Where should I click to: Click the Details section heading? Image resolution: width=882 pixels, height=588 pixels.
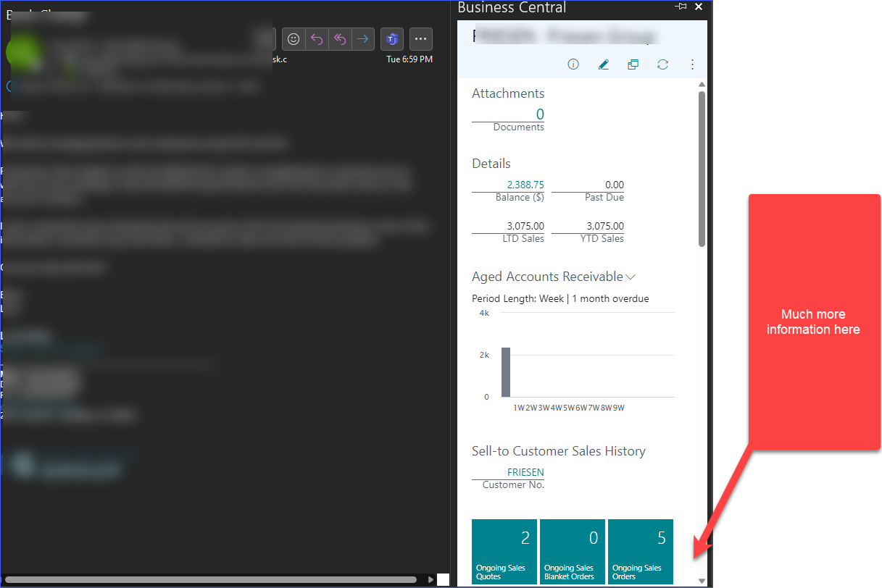(491, 164)
